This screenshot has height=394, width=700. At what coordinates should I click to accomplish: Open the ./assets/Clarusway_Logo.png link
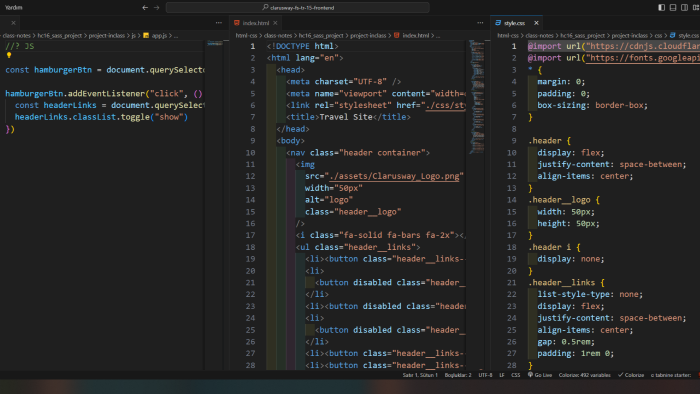pos(395,176)
